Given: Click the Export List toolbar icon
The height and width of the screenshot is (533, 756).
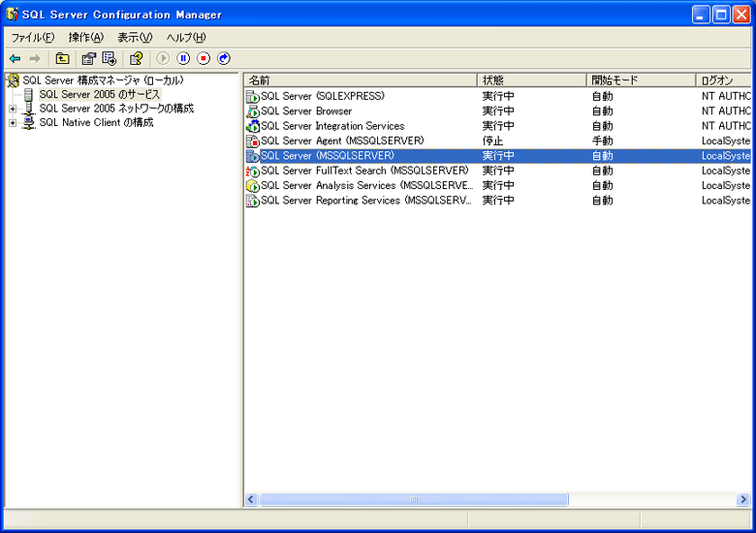Looking at the screenshot, I should 110,59.
